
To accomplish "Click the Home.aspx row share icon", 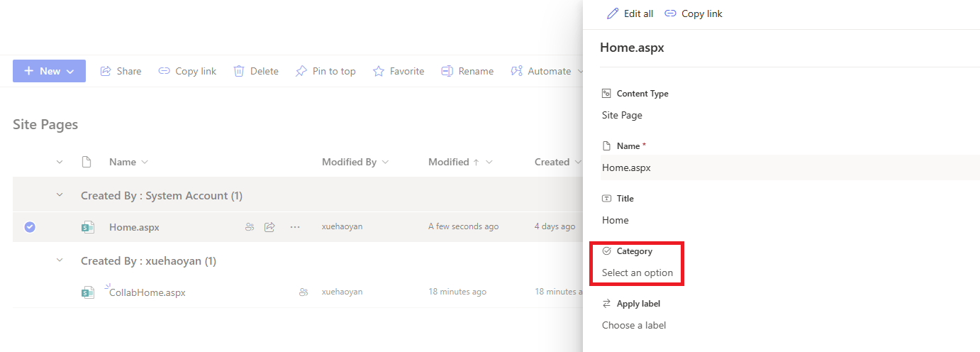I will (x=269, y=227).
